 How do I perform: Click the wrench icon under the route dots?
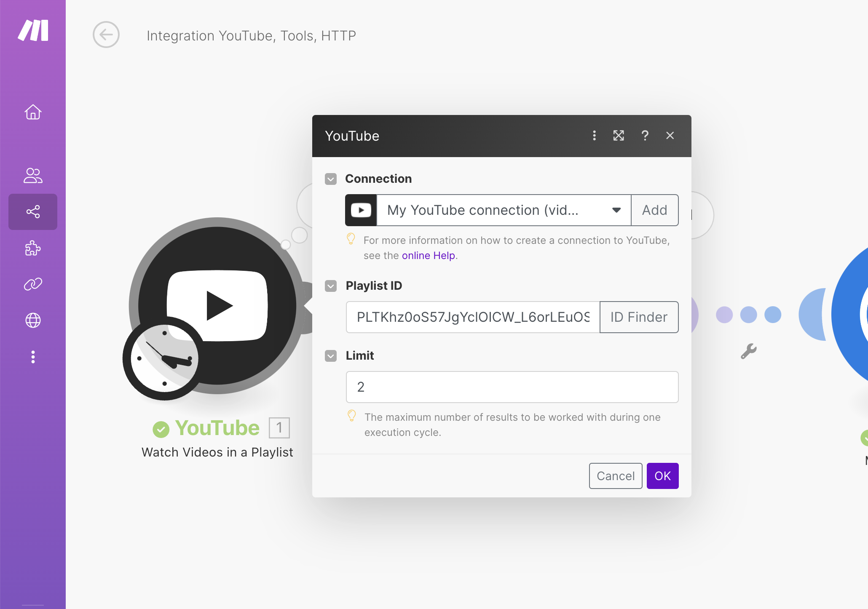click(x=749, y=351)
